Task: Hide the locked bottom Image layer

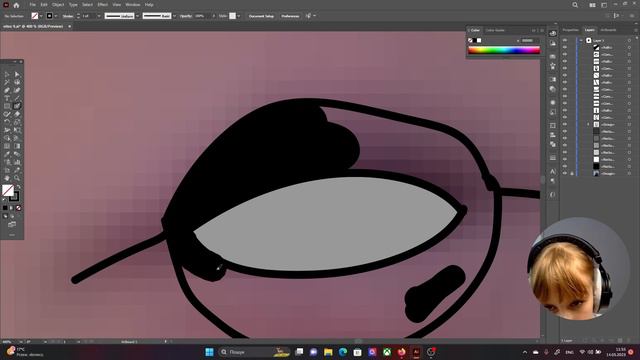Action: pos(565,173)
